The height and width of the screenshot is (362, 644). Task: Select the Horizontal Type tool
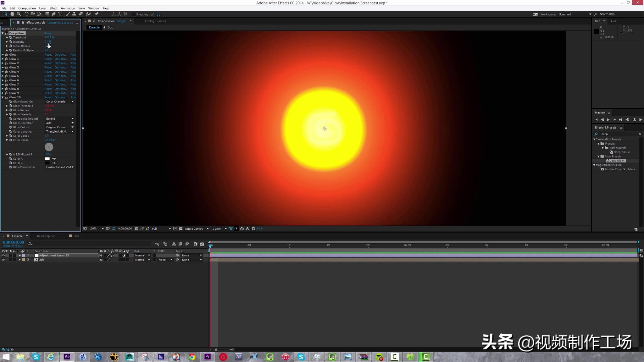click(60, 14)
